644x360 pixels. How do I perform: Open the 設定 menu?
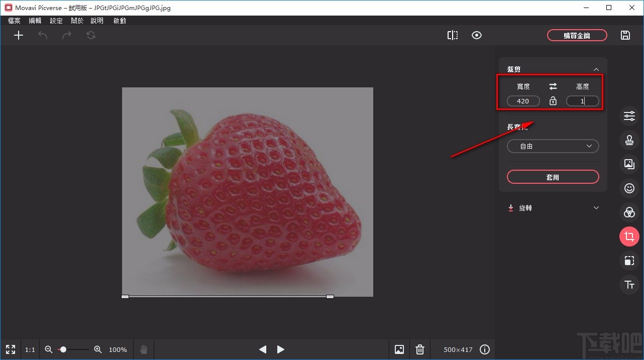56,21
